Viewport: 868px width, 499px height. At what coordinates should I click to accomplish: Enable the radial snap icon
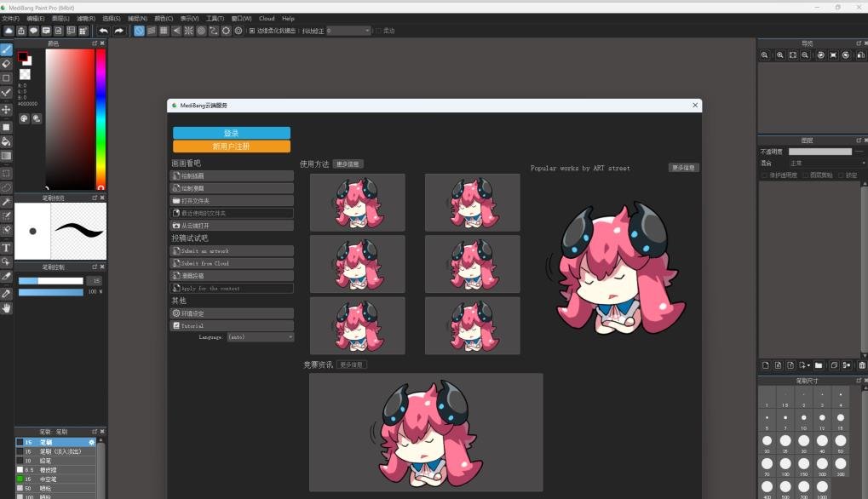[x=189, y=31]
